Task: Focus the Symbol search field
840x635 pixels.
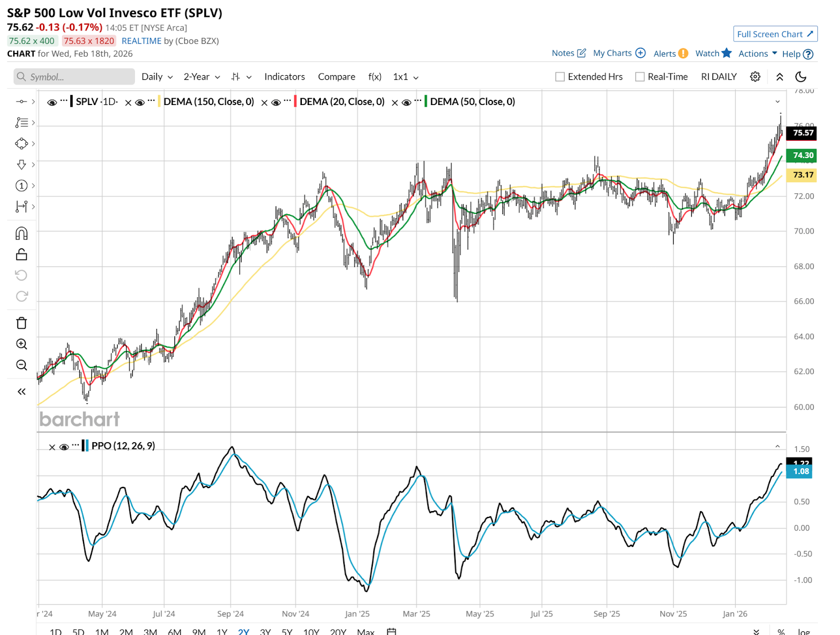Action: click(74, 77)
